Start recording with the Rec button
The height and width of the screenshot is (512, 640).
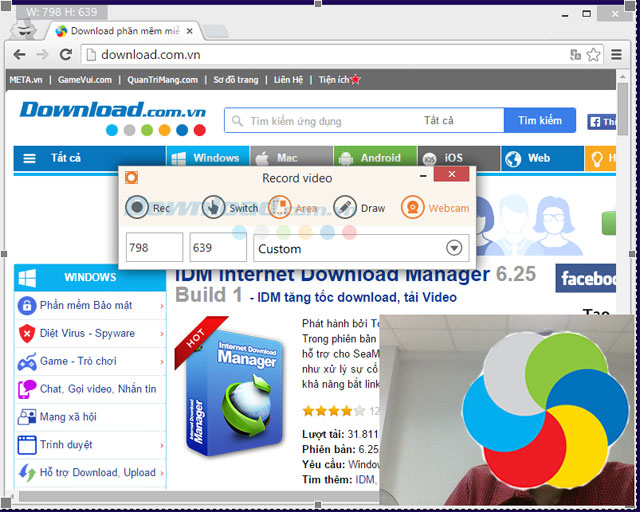click(x=147, y=207)
